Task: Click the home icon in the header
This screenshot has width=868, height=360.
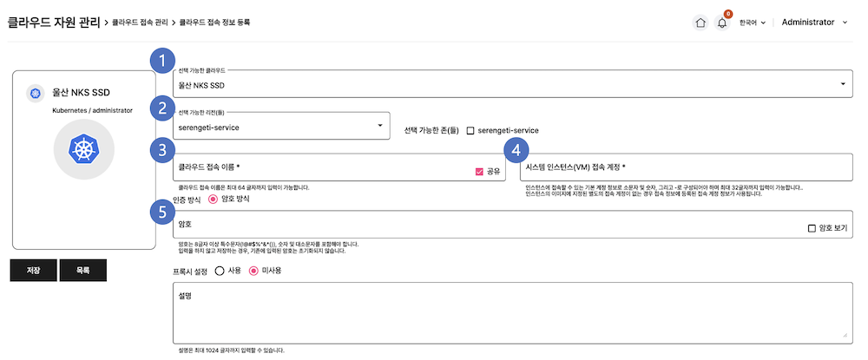Action: tap(700, 23)
